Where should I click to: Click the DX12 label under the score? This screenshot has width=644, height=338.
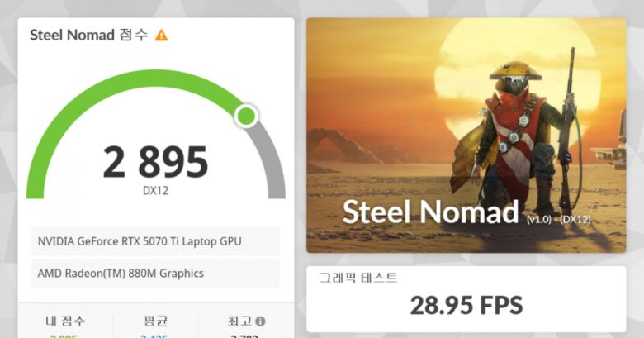pos(155,191)
